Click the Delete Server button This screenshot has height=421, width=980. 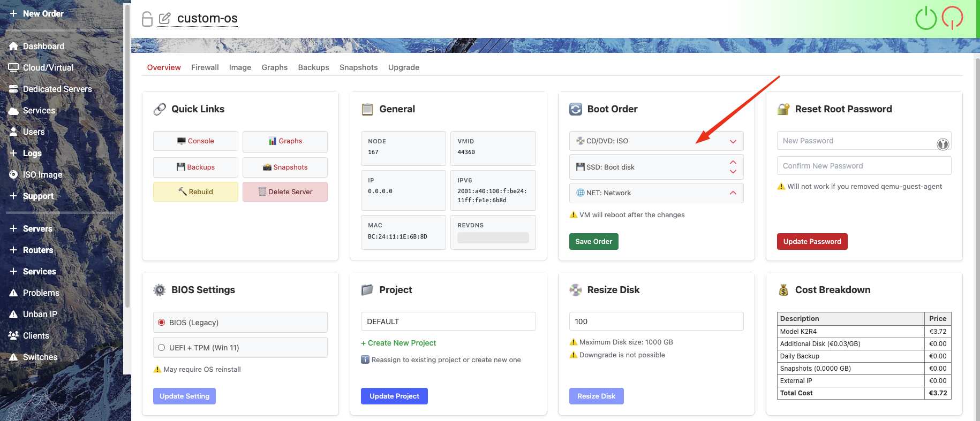click(x=285, y=192)
